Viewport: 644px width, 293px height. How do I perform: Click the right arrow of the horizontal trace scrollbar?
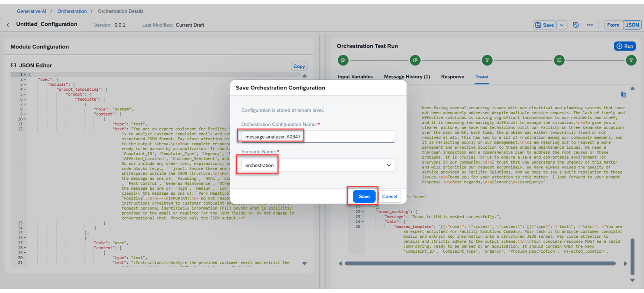click(x=625, y=264)
